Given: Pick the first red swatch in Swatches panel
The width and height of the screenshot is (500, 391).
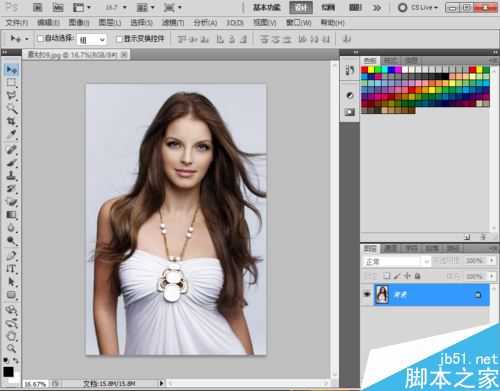Looking at the screenshot, I should (364, 70).
